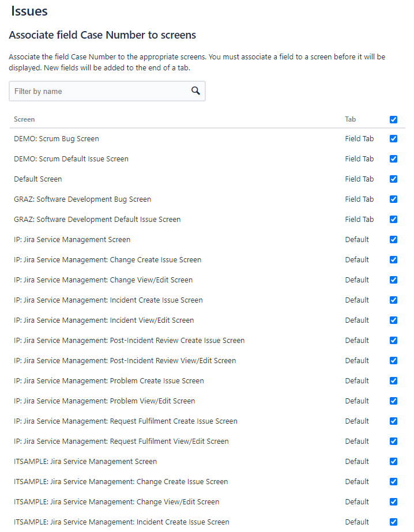Toggle IP: Post-Incident Review View/Edit Screen checkbox

click(x=393, y=360)
